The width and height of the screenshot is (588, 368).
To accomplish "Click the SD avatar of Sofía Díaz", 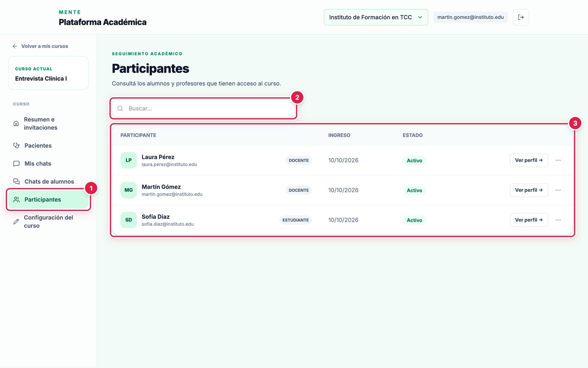I will (x=129, y=220).
